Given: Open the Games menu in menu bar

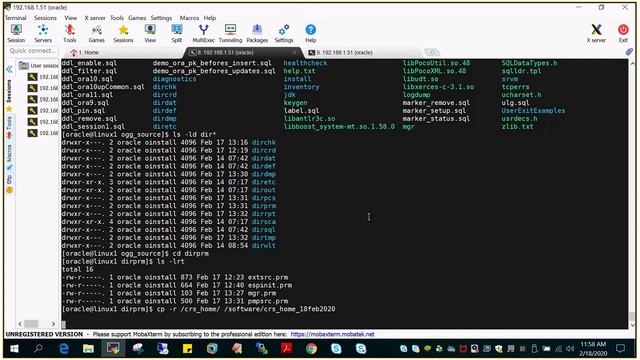Looking at the screenshot, I should coord(137,18).
